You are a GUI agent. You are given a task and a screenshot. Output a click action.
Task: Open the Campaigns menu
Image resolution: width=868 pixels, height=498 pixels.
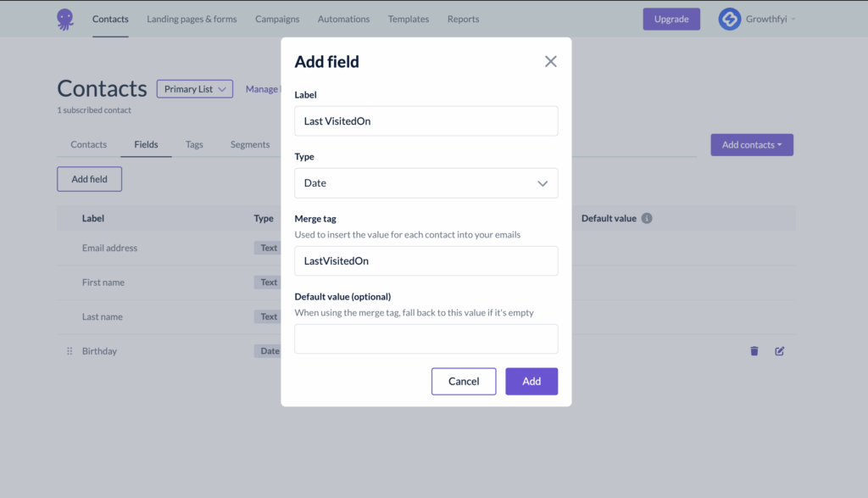click(x=277, y=19)
